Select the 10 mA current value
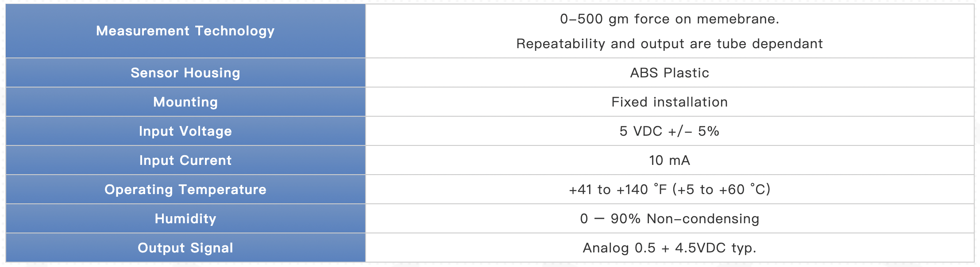This screenshot has height=267, width=980. click(669, 160)
